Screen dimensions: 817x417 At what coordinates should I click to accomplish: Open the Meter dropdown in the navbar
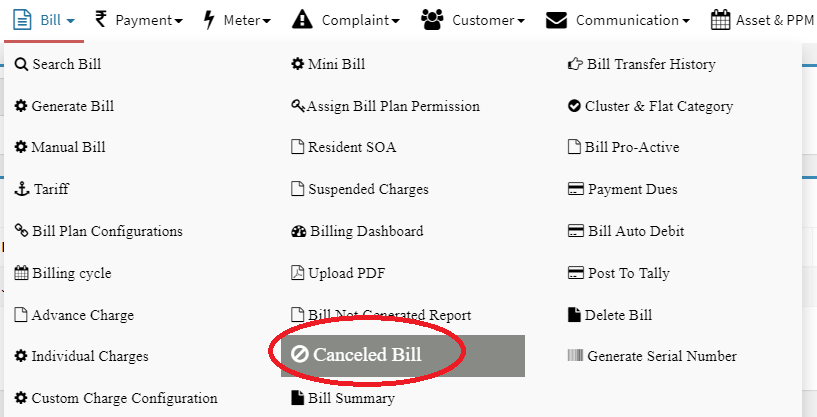click(236, 19)
